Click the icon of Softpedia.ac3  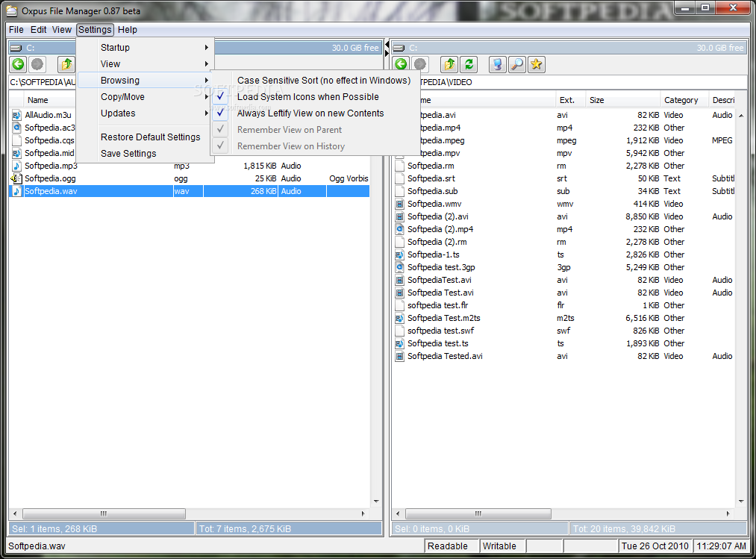(16, 128)
